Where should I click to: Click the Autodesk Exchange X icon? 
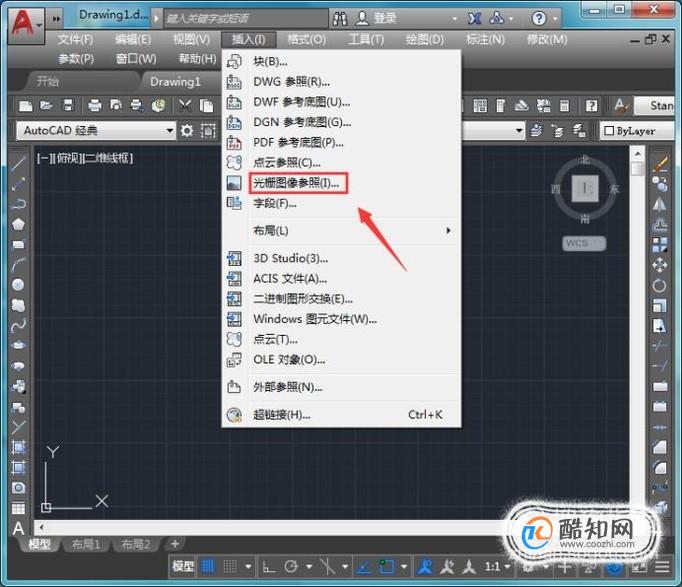[474, 18]
